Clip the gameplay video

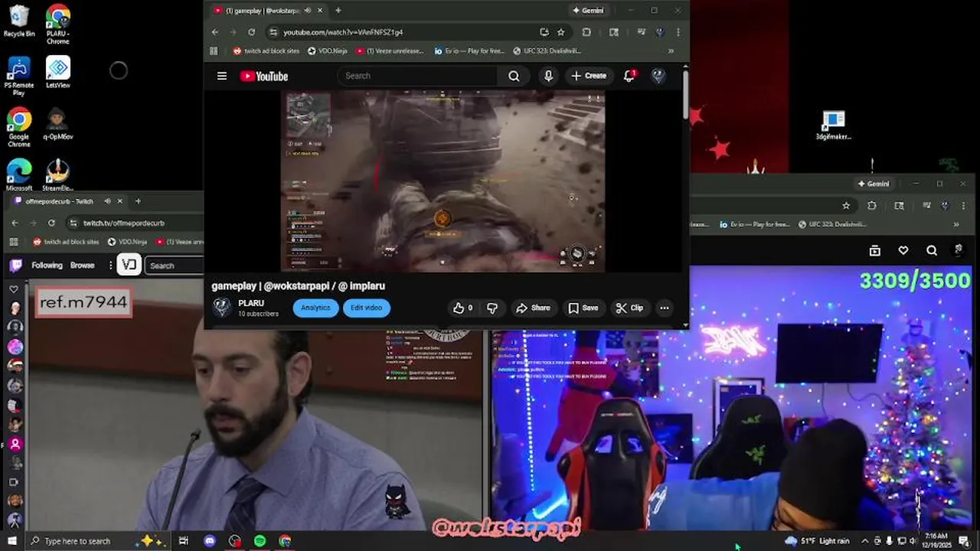click(x=629, y=308)
